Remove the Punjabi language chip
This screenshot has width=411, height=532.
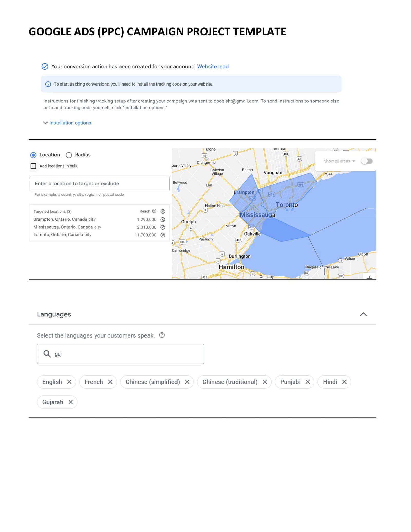tap(308, 382)
